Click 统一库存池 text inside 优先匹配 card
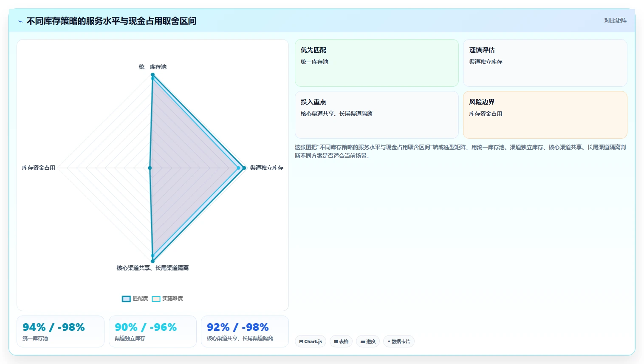This screenshot has height=364, width=644. [314, 62]
